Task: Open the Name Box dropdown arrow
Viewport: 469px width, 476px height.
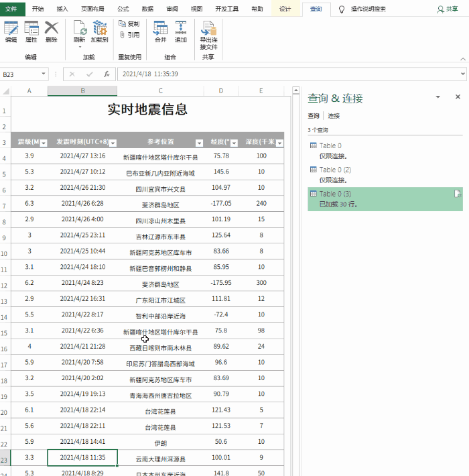Action: point(44,74)
